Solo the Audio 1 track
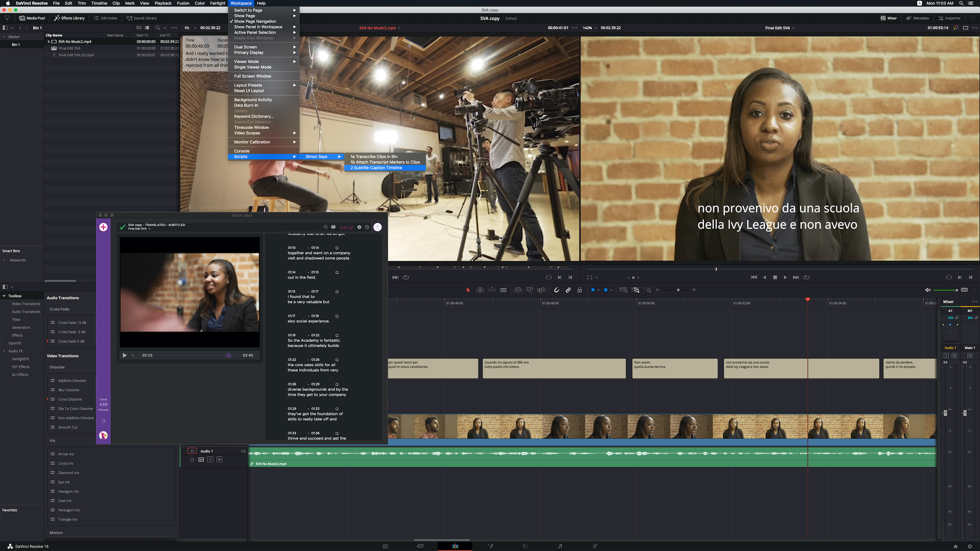This screenshot has width=980, height=551. [210, 460]
